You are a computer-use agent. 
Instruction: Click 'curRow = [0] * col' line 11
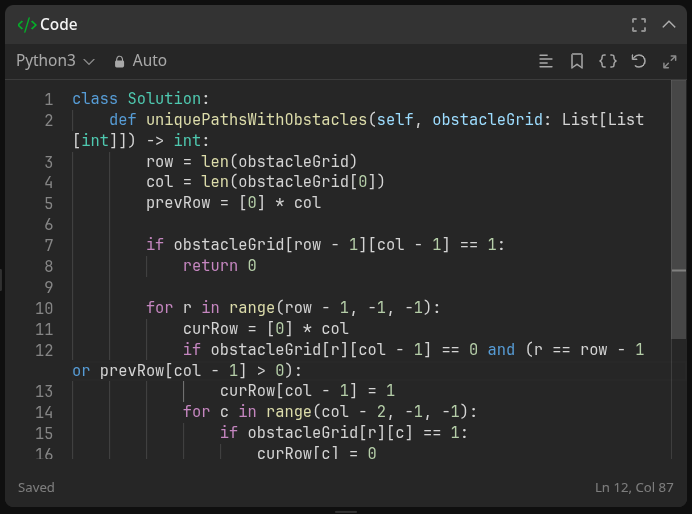(x=266, y=329)
